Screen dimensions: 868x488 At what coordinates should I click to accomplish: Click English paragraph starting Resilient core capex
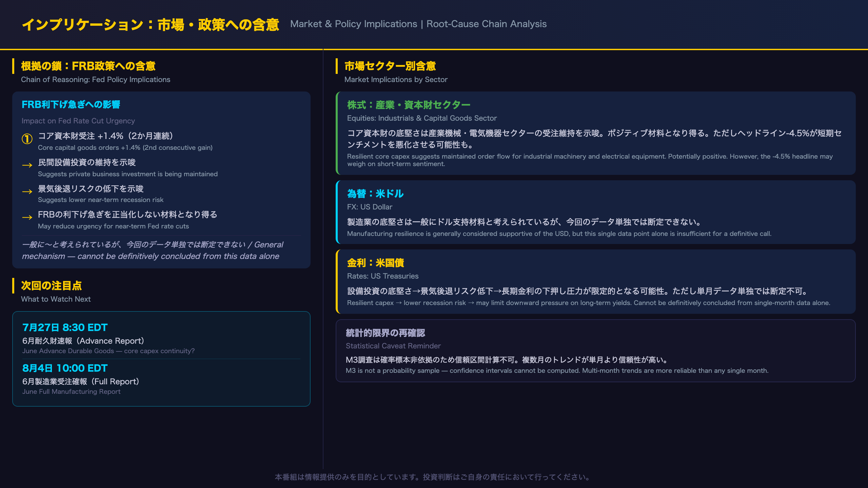pos(590,160)
